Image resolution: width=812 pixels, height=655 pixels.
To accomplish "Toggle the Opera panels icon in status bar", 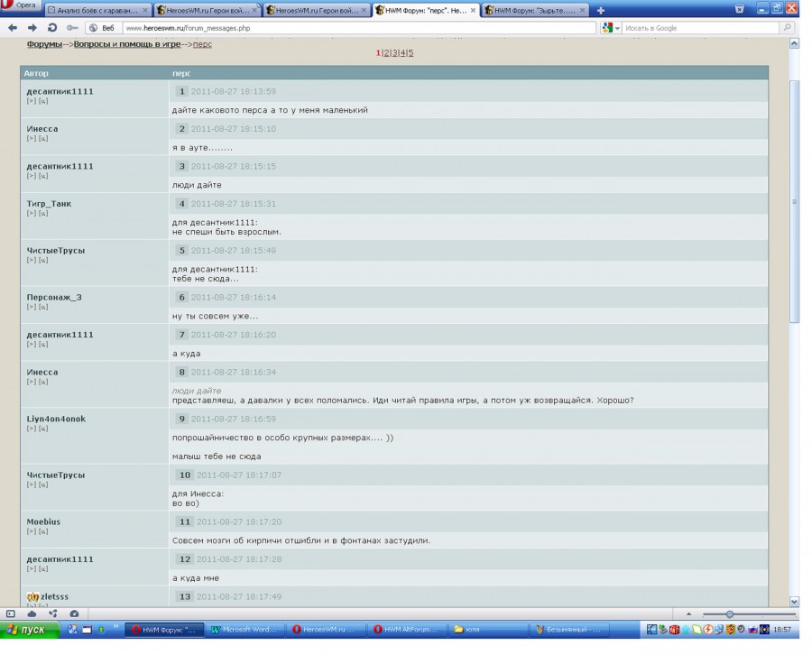I will click(x=11, y=613).
